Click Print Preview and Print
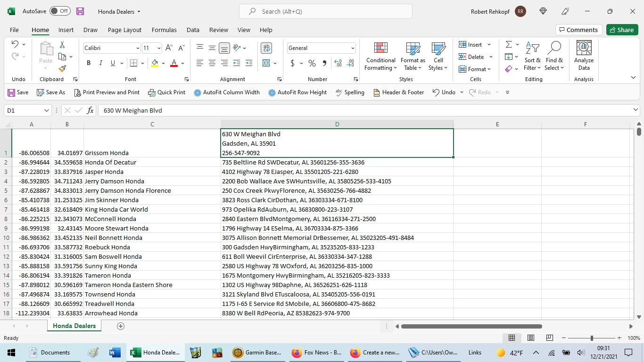Image resolution: width=644 pixels, height=362 pixels. pyautogui.click(x=107, y=92)
